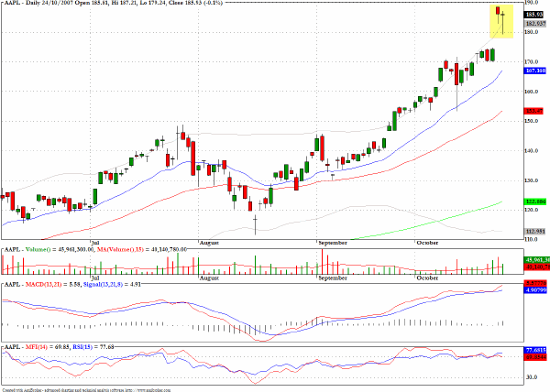Select the gray 112.951 band value label
550x392 pixels.
point(535,232)
